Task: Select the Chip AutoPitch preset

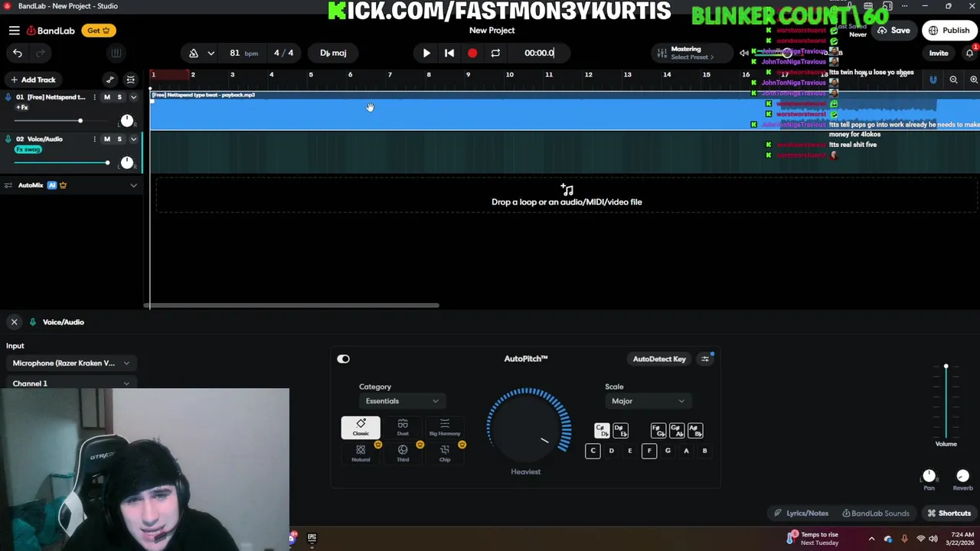Action: click(x=445, y=453)
